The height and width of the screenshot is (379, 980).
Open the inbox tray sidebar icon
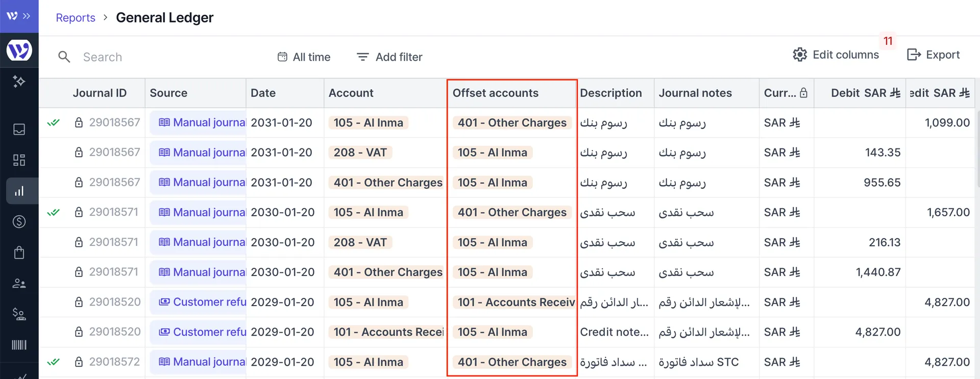coord(19,130)
